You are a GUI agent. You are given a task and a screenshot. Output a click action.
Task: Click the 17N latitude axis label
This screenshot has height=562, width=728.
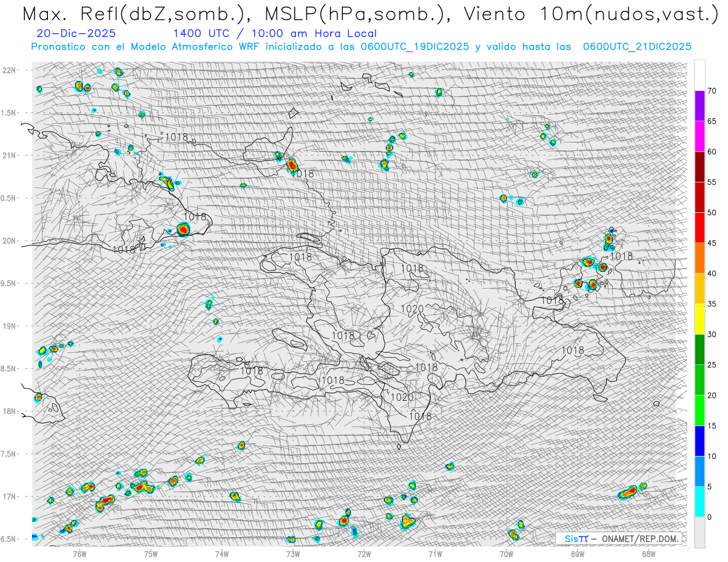pyautogui.click(x=9, y=497)
